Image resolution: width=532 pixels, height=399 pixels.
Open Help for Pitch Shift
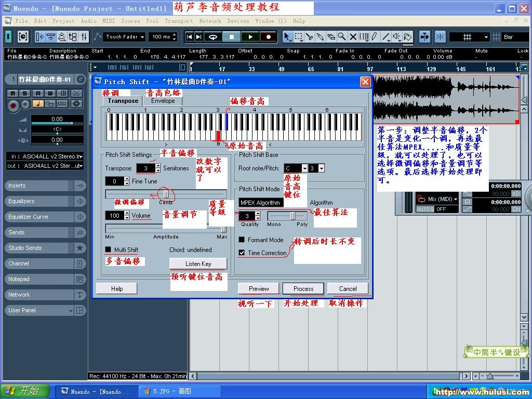(x=117, y=289)
